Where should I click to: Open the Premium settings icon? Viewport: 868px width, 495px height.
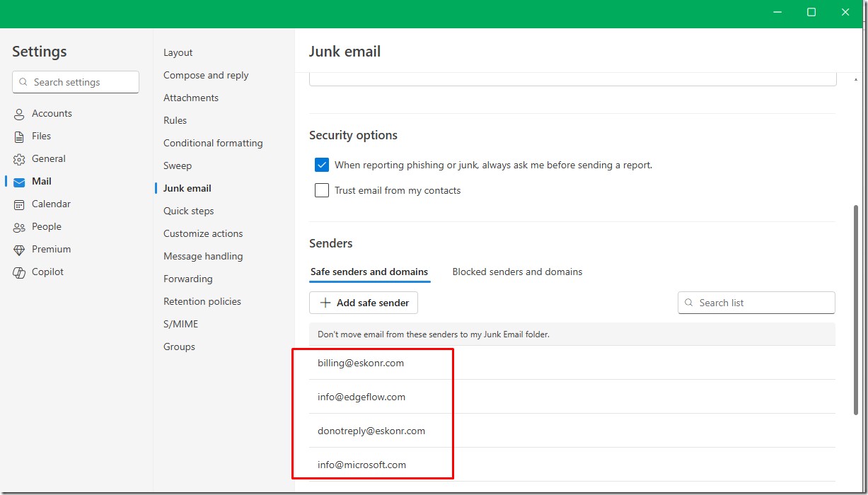[18, 249]
